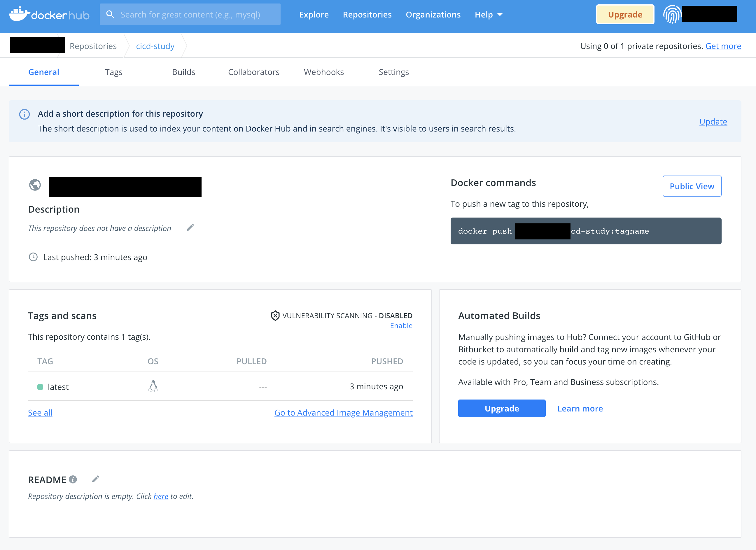Screen dimensions: 756x550
Task: Edit description with the pencil icon
Action: tap(190, 228)
